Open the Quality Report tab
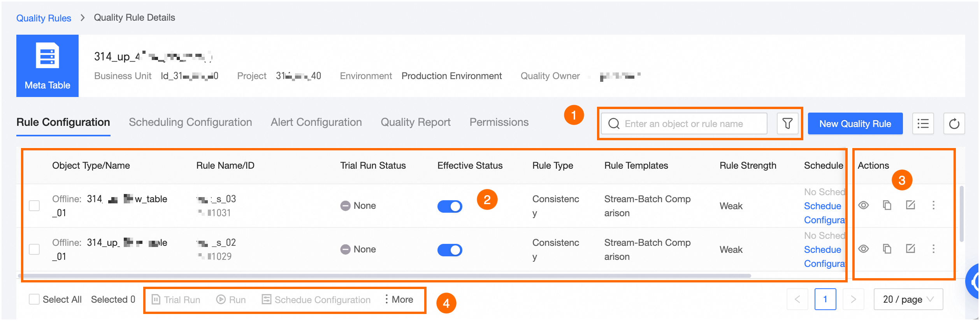The width and height of the screenshot is (980, 321). [415, 122]
